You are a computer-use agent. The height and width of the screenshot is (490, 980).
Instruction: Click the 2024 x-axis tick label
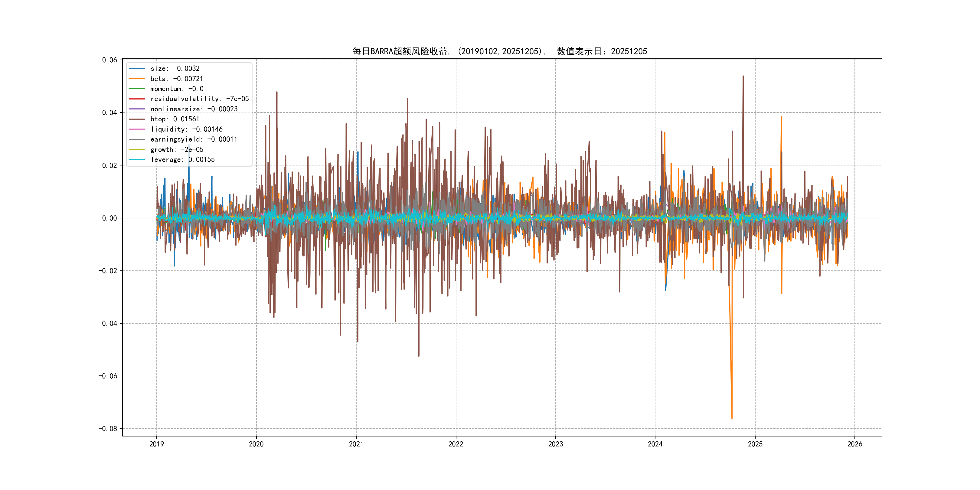point(655,444)
